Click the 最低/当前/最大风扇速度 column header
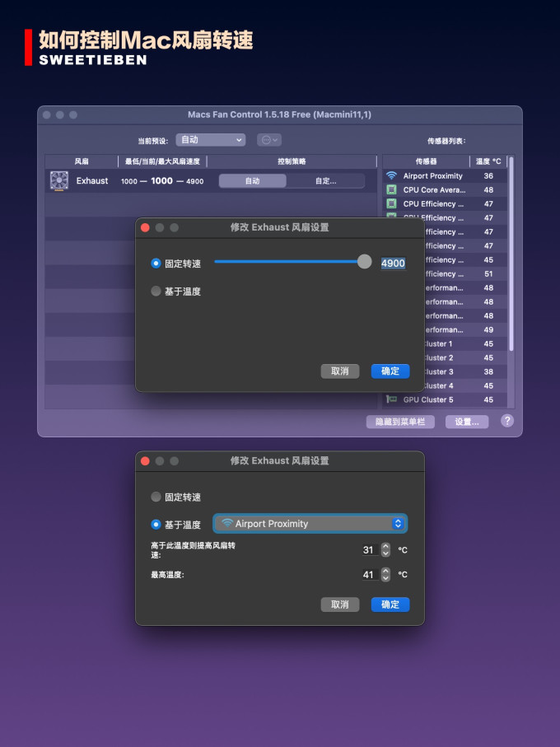This screenshot has width=560, height=747. 162,161
